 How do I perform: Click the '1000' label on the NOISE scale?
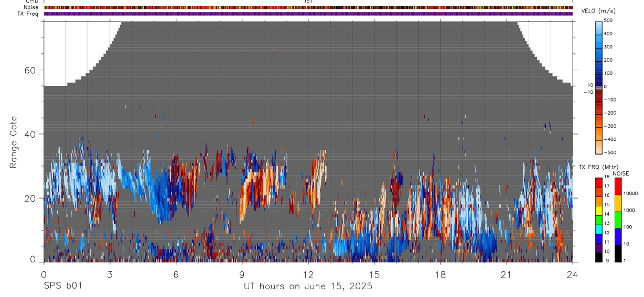click(x=629, y=211)
